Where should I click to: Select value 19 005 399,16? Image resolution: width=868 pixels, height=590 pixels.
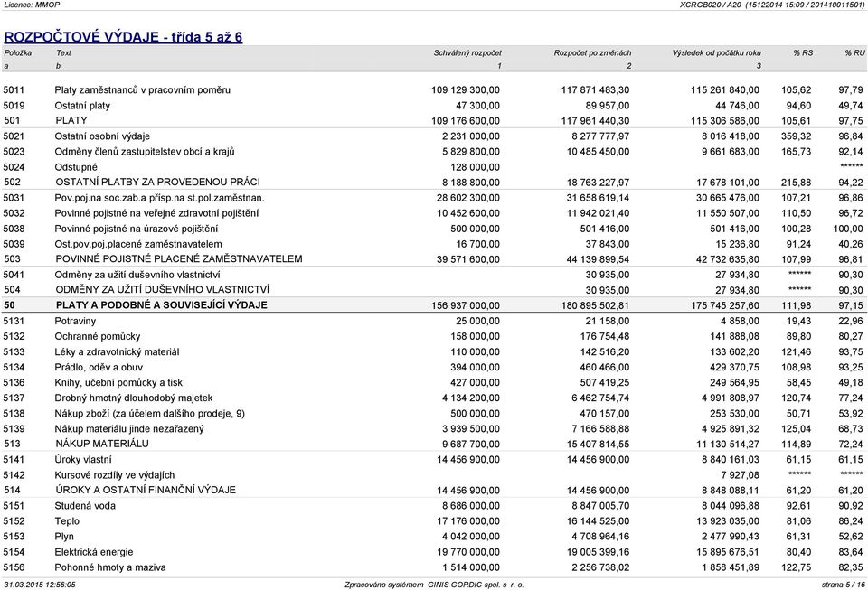click(598, 552)
